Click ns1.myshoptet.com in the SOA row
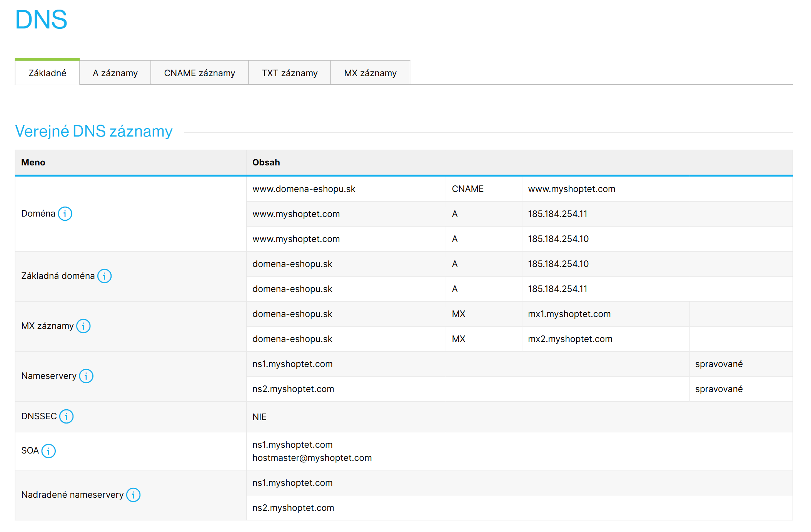The width and height of the screenshot is (811, 532). click(292, 445)
